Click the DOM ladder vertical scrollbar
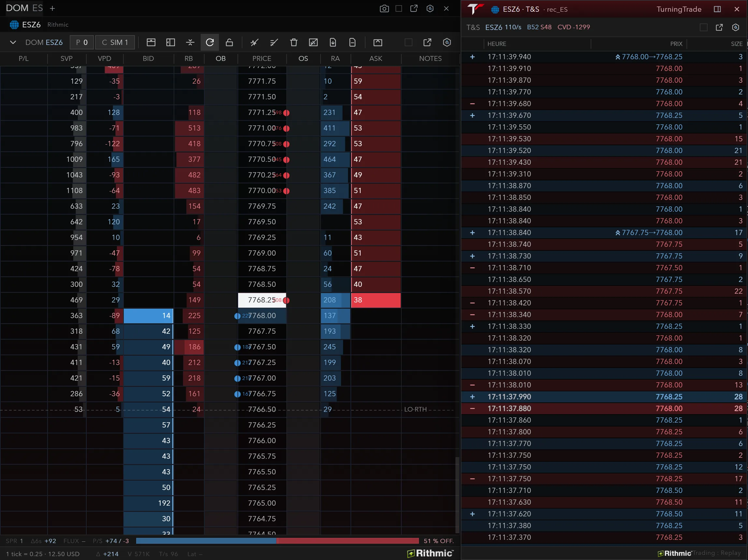This screenshot has height=560, width=748. [457, 495]
